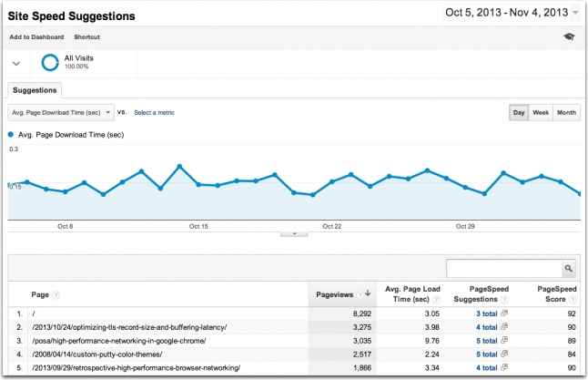Sort by Avg. Page Load Time header
This screenshot has height=380, width=588.
pyautogui.click(x=412, y=294)
